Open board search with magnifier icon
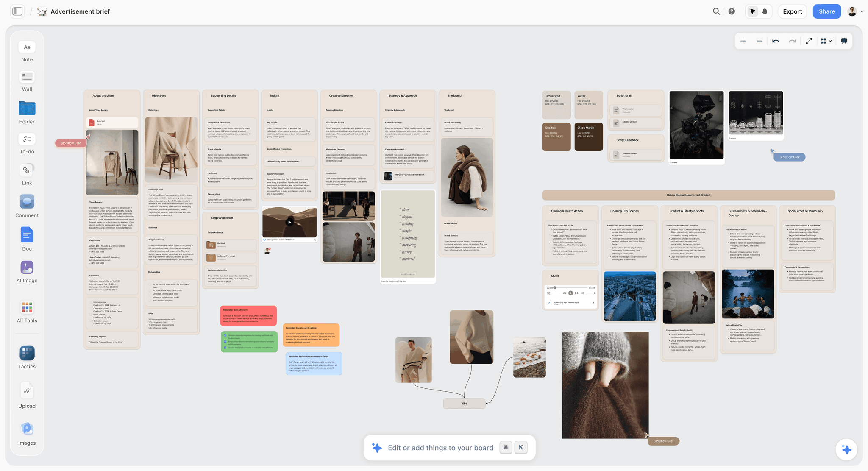868x471 pixels. 716,11
